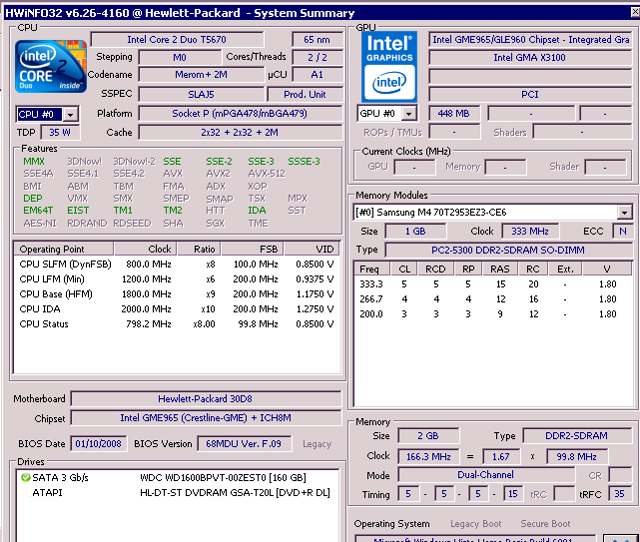This screenshot has height=542, width=640.
Task: Click the Clock column header in CPU table
Action: [145, 249]
